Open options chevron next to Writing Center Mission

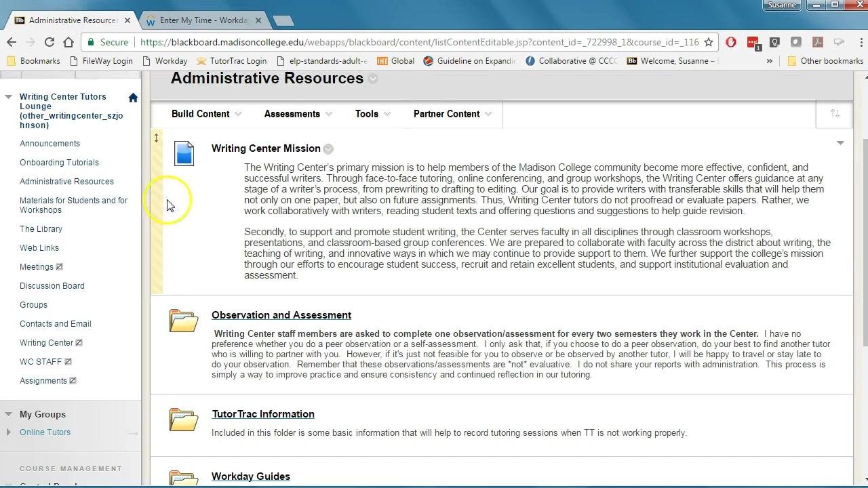coord(328,149)
